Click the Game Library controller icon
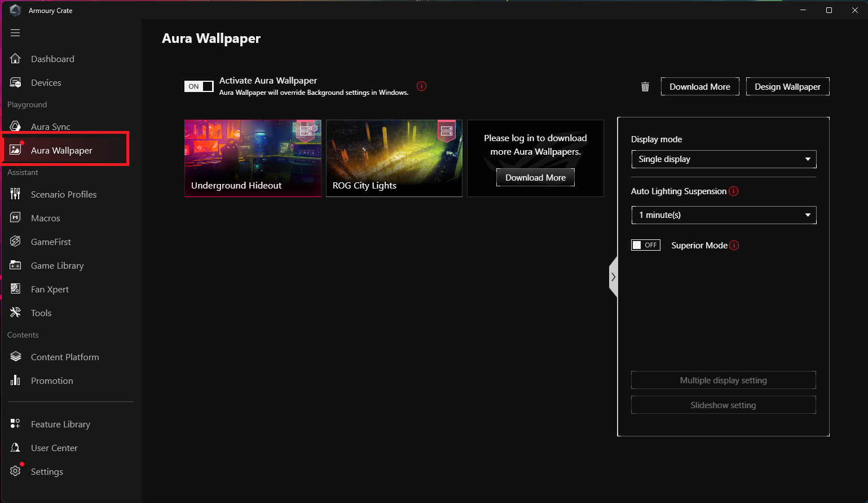 (x=15, y=265)
